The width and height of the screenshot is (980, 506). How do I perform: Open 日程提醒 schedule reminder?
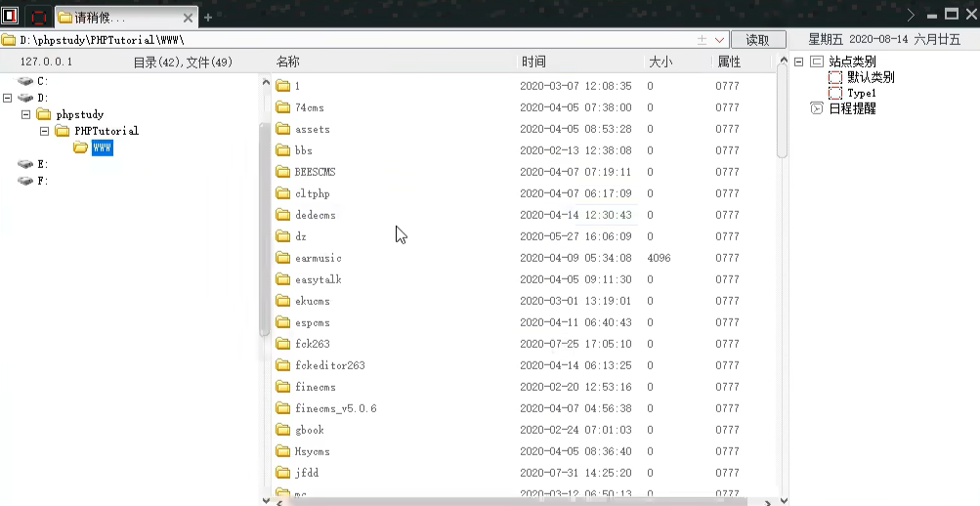[x=852, y=108]
